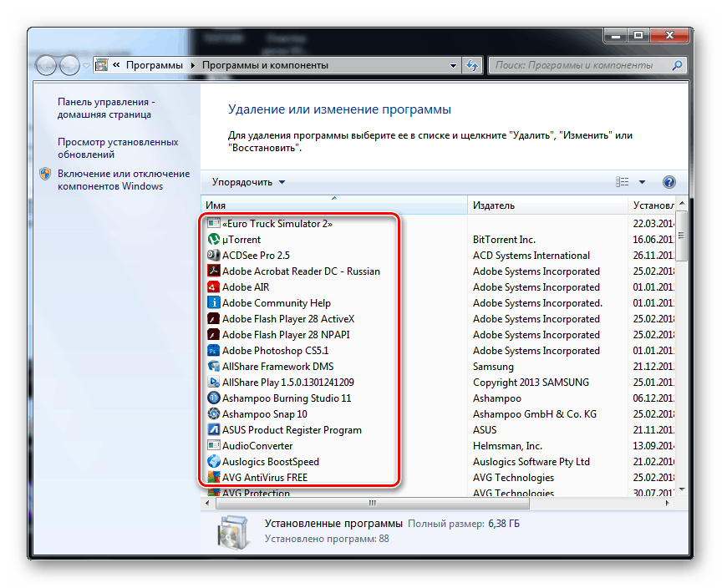The width and height of the screenshot is (722, 588).
Task: Click the vertical scrollbar up arrow
Action: click(x=682, y=203)
